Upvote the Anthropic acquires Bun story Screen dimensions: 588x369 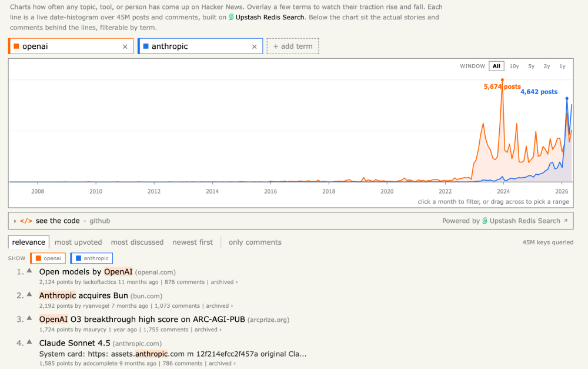pyautogui.click(x=29, y=294)
